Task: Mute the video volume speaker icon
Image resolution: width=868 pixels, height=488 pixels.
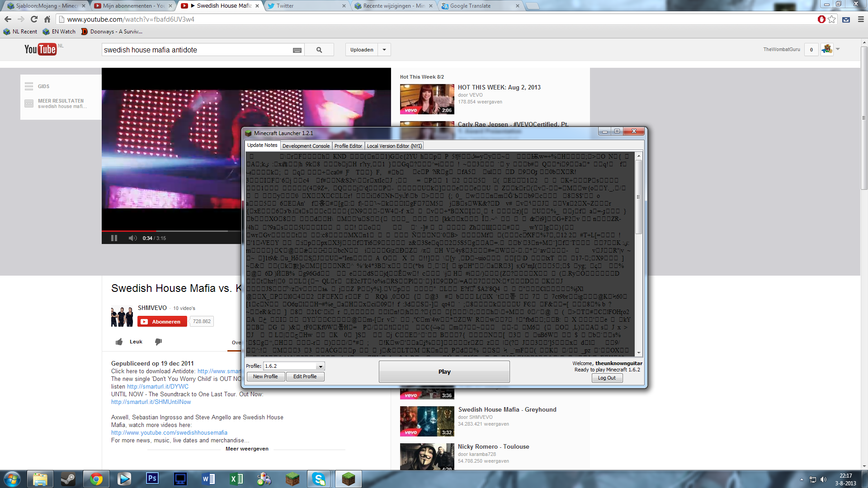Action: click(x=132, y=238)
